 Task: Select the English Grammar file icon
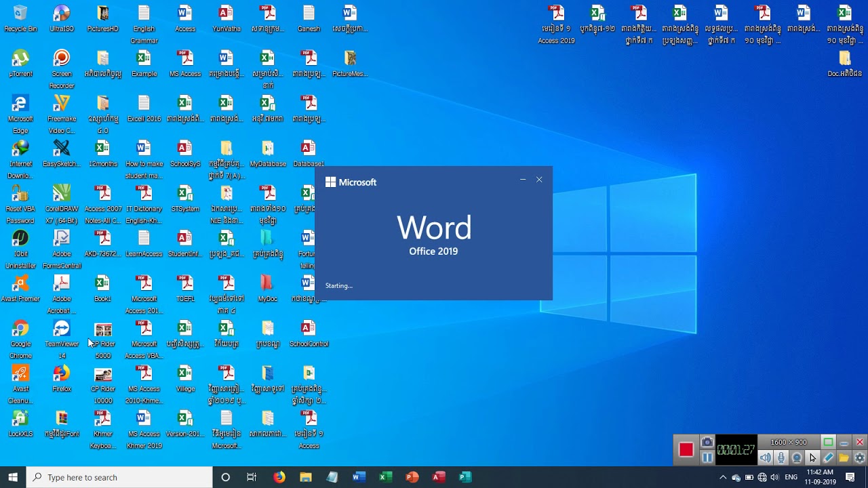point(144,24)
